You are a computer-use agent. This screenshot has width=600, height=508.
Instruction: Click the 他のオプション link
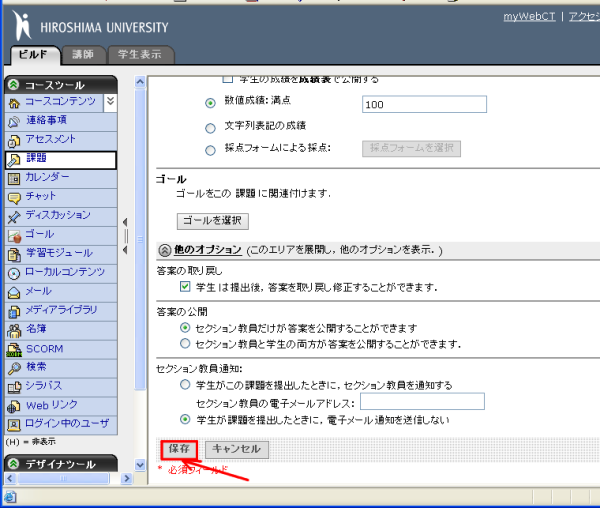pyautogui.click(x=208, y=250)
